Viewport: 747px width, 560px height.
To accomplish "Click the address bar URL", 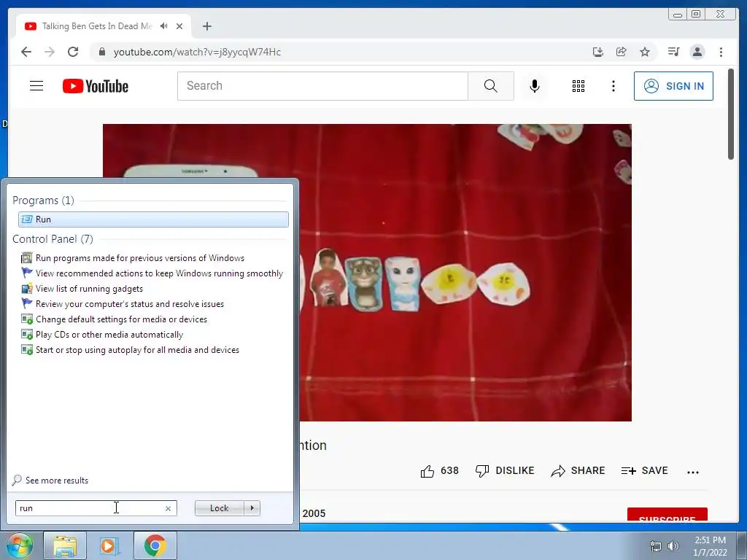I will pyautogui.click(x=197, y=52).
